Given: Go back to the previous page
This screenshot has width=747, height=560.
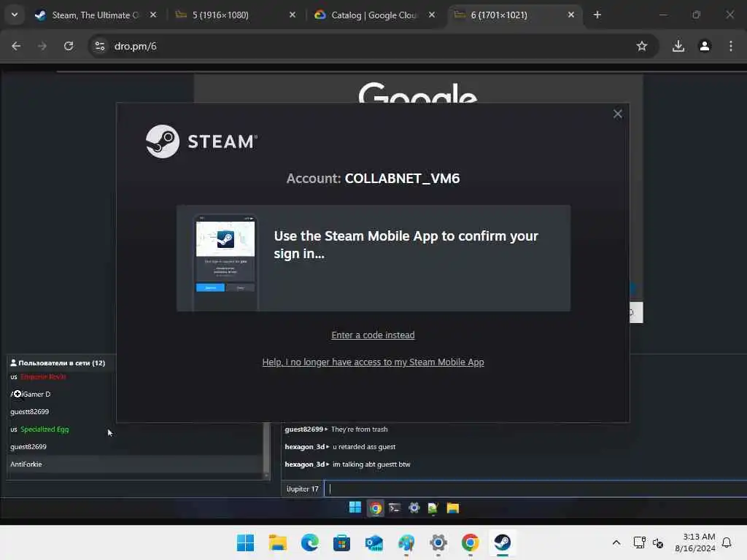Looking at the screenshot, I should tap(16, 46).
